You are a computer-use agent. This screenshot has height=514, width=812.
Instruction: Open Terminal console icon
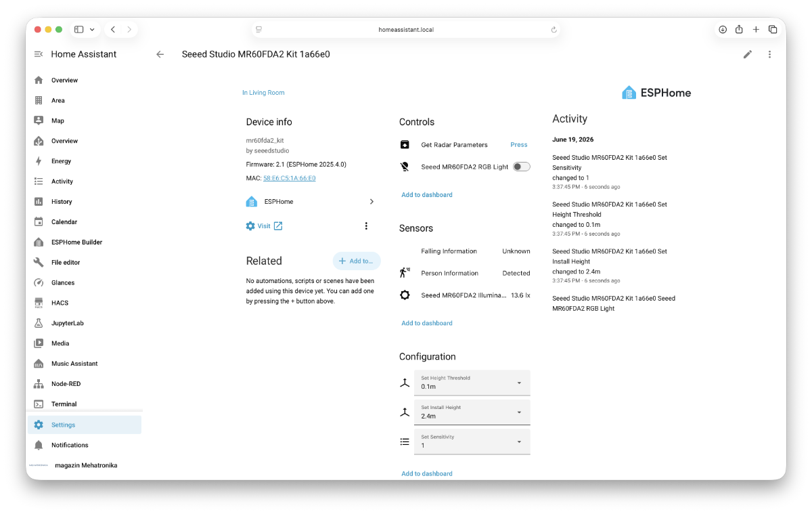pyautogui.click(x=39, y=404)
